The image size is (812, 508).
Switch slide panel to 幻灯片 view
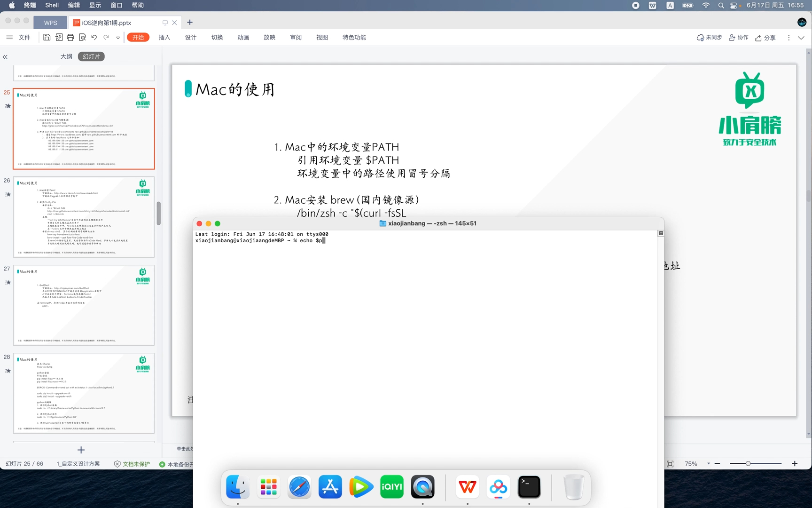click(91, 56)
